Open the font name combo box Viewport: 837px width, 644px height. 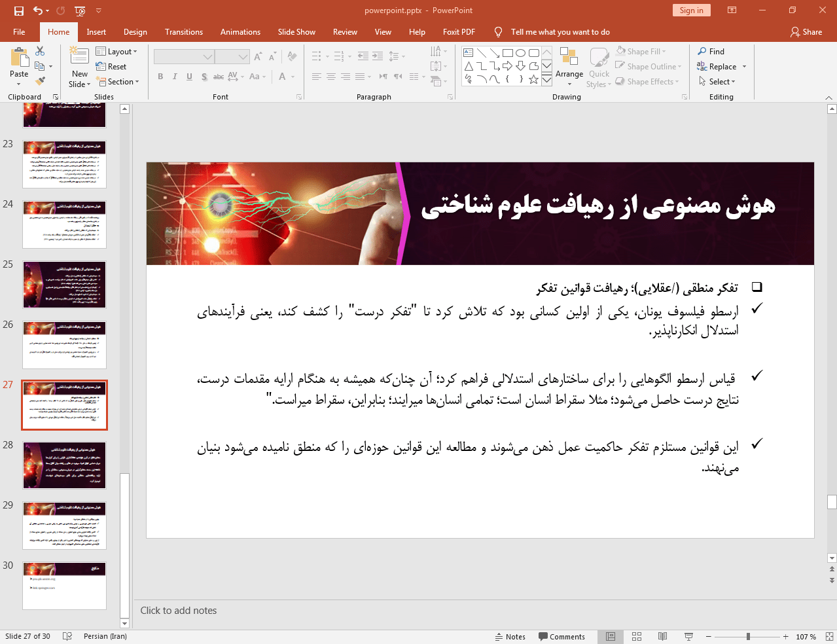point(184,57)
